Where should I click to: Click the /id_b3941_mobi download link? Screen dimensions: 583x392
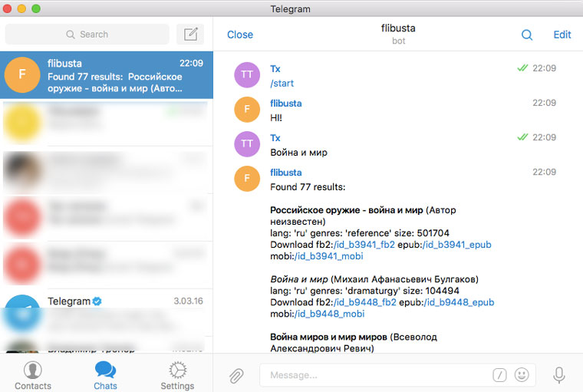(328, 256)
